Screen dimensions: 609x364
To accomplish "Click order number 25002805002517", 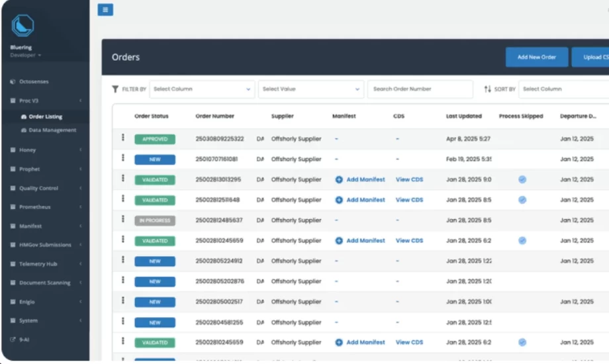I will [219, 302].
